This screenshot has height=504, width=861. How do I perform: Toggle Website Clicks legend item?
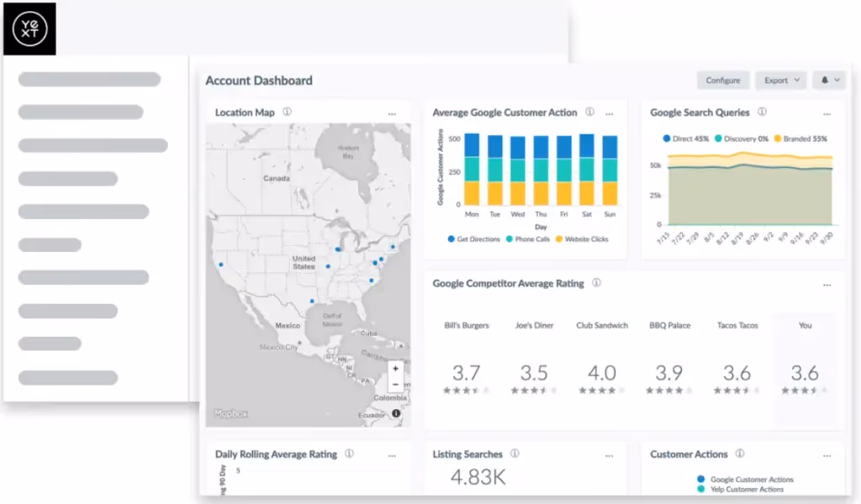582,239
